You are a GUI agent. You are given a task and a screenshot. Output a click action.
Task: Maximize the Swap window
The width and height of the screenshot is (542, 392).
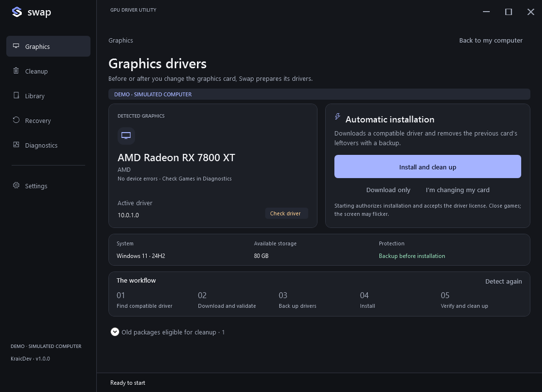[x=508, y=12]
